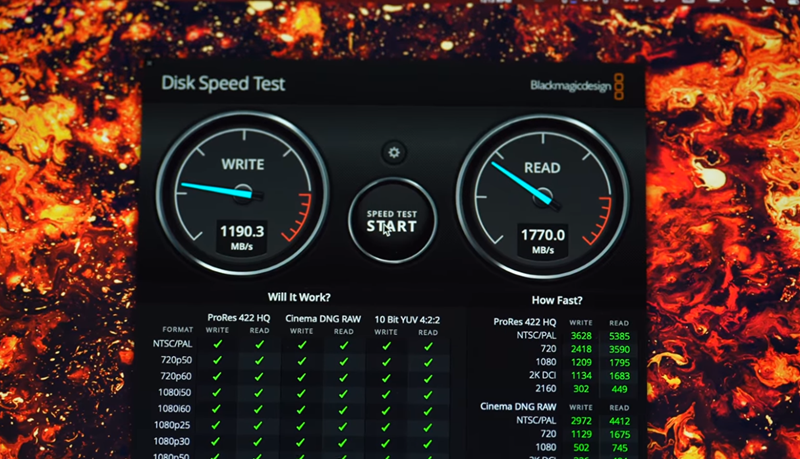This screenshot has width=800, height=459.
Task: Click the Cinema DNG 720 write value 1129
Action: coord(581,435)
